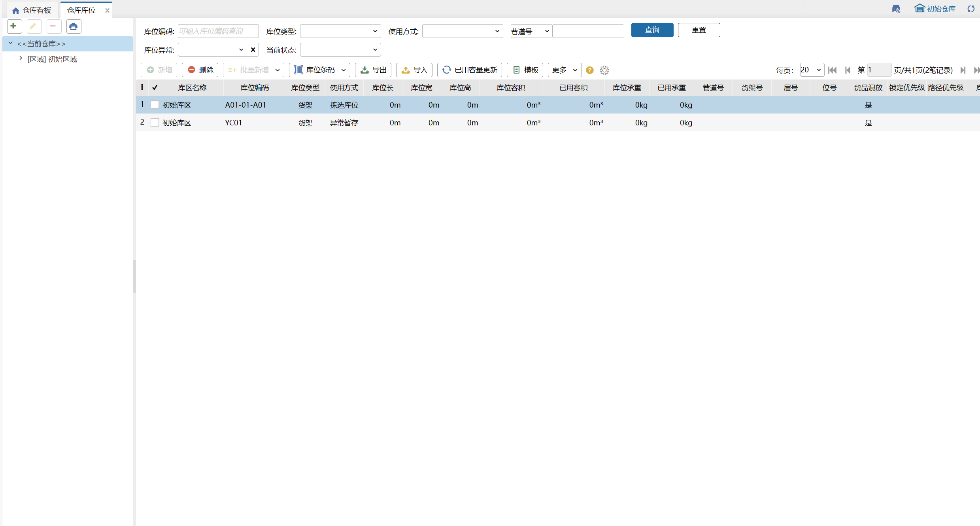Open the column menu dots icon
Image resolution: width=980 pixels, height=526 pixels.
pos(142,87)
